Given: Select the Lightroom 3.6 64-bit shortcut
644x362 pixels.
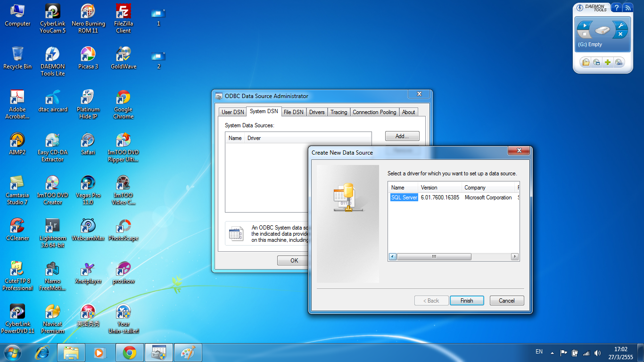Looking at the screenshot, I should (52, 233).
